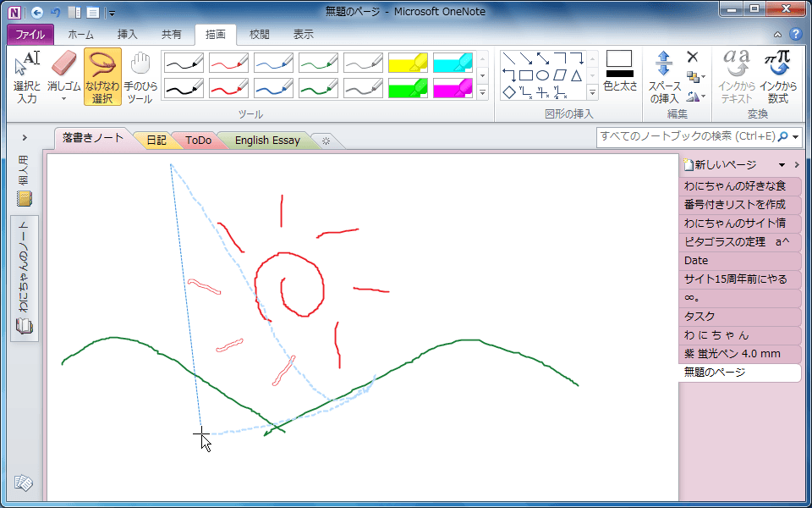This screenshot has width=812, height=508.
Task: Switch to the 手のひらツール panning hand
Action: [x=140, y=77]
